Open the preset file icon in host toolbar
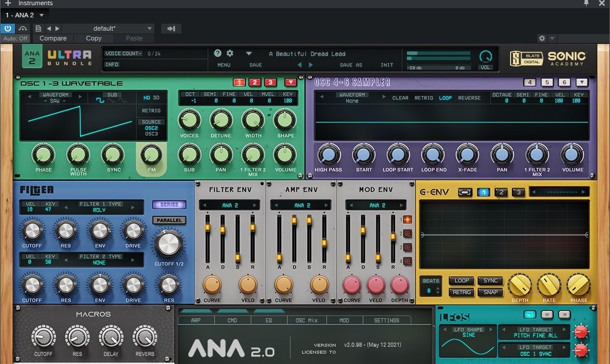This screenshot has width=610, height=364. coord(38,28)
